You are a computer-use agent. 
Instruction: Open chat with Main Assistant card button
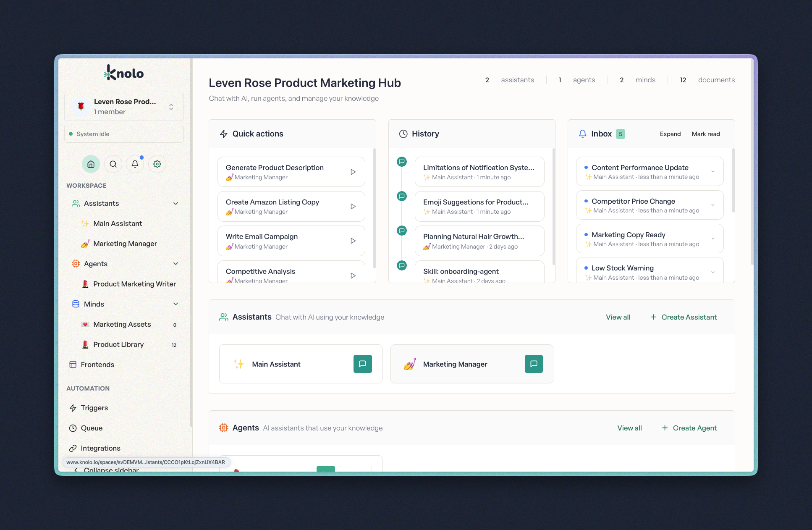coord(363,364)
